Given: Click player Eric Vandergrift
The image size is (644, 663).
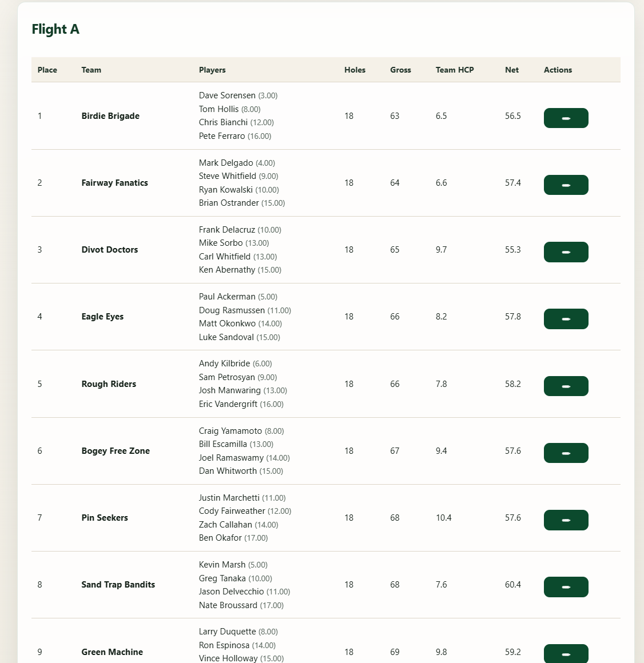Looking at the screenshot, I should 228,404.
